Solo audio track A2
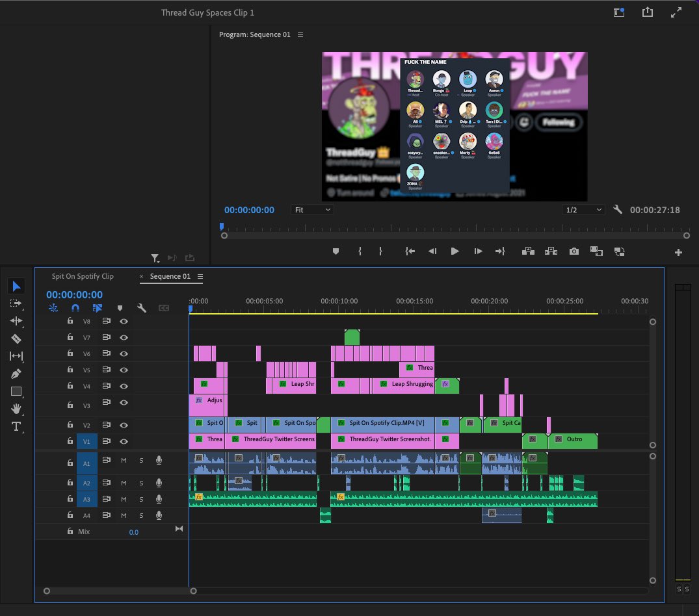 click(141, 483)
